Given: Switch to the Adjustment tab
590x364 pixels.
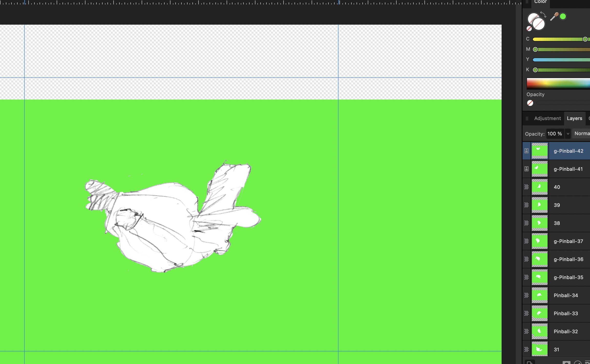Looking at the screenshot, I should pos(547,118).
